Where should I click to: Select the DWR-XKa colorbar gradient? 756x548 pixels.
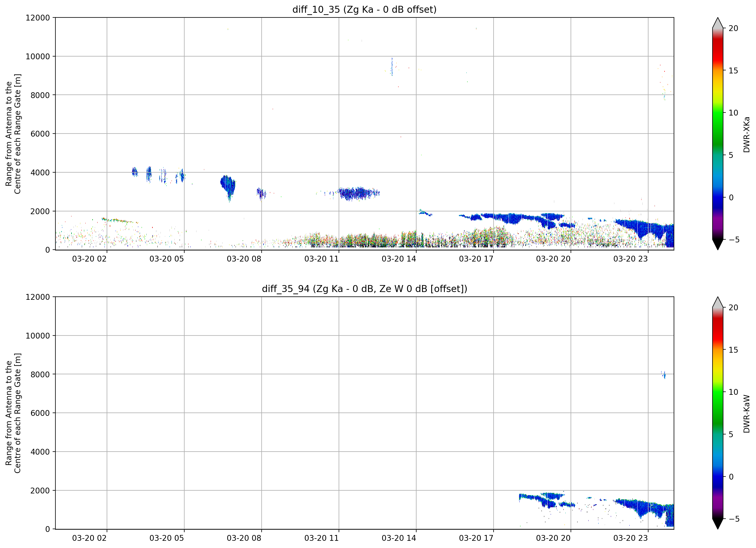718,134
